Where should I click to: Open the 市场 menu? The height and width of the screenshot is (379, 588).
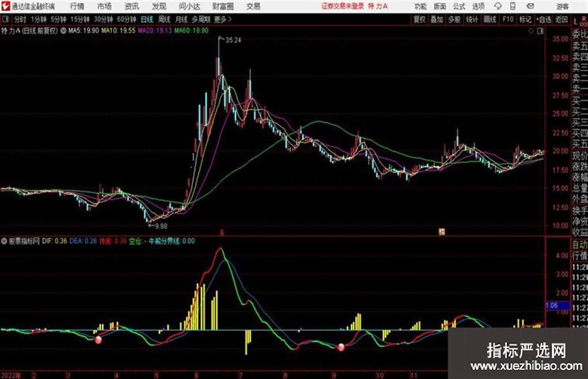pyautogui.click(x=105, y=6)
